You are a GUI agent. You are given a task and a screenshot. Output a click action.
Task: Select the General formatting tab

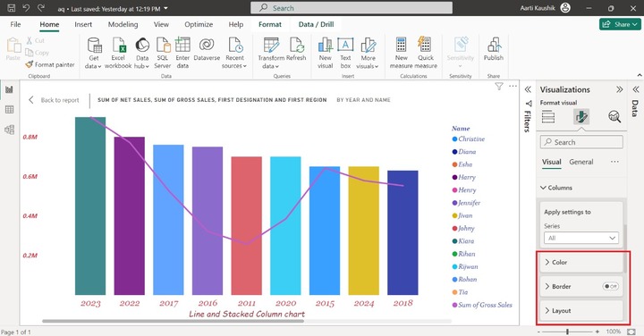[581, 162]
